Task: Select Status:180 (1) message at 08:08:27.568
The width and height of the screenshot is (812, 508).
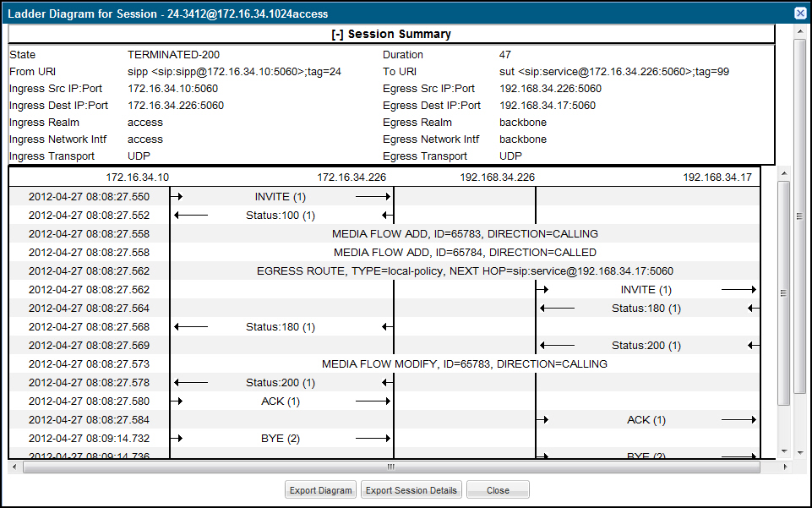Action: tap(281, 327)
